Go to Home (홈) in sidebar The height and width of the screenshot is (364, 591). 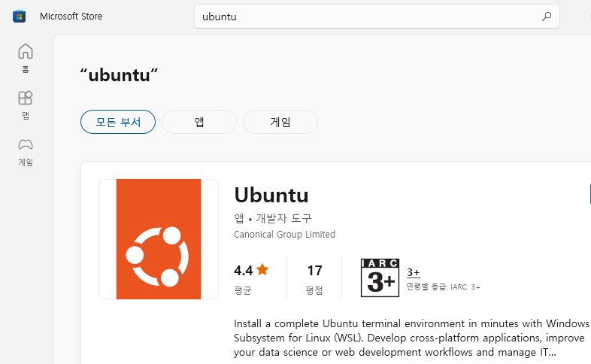pyautogui.click(x=26, y=57)
